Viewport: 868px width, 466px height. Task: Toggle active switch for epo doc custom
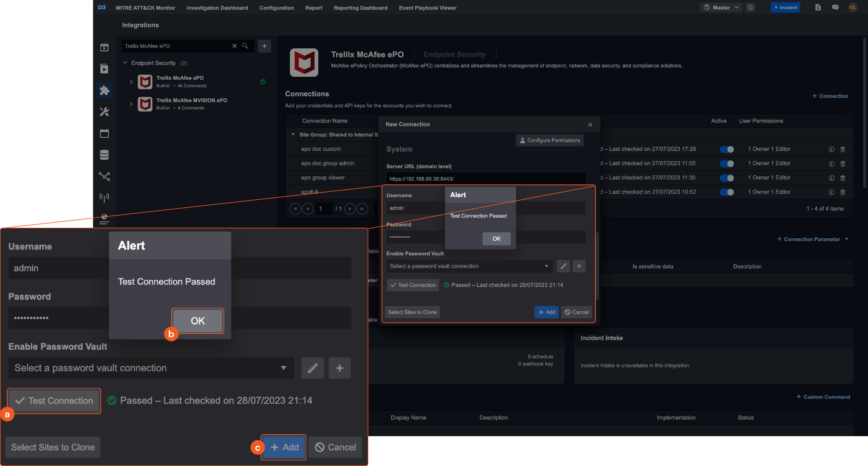click(726, 149)
